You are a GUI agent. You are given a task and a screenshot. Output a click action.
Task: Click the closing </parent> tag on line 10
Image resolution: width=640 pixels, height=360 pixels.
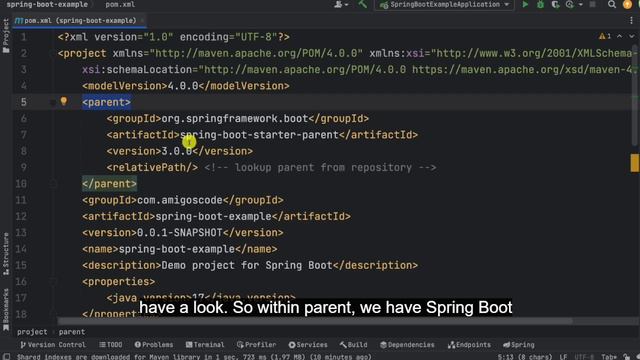click(x=109, y=184)
